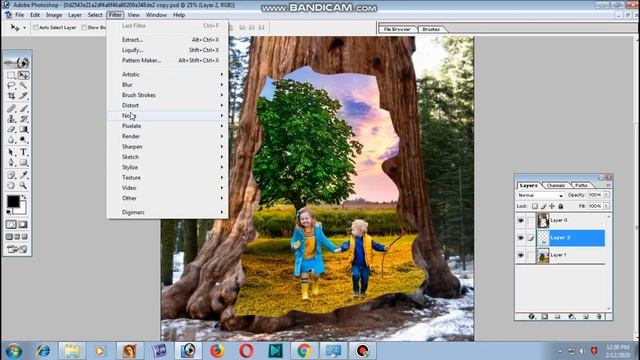Click Jump to ImageReady button
The image size is (640, 360).
tap(17, 249)
